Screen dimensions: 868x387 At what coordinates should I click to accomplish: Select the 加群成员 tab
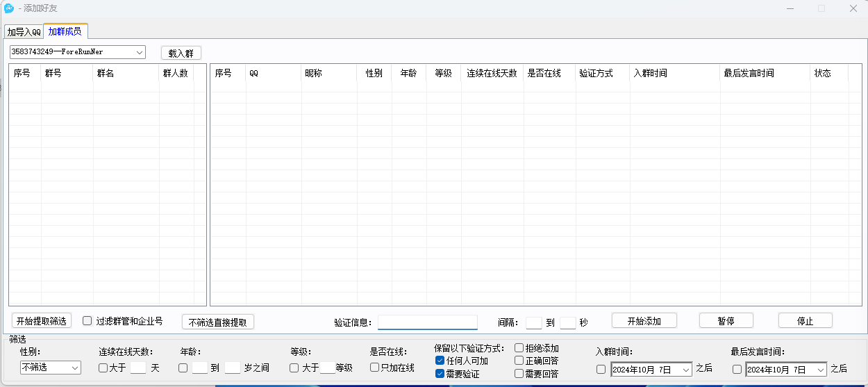[x=65, y=31]
